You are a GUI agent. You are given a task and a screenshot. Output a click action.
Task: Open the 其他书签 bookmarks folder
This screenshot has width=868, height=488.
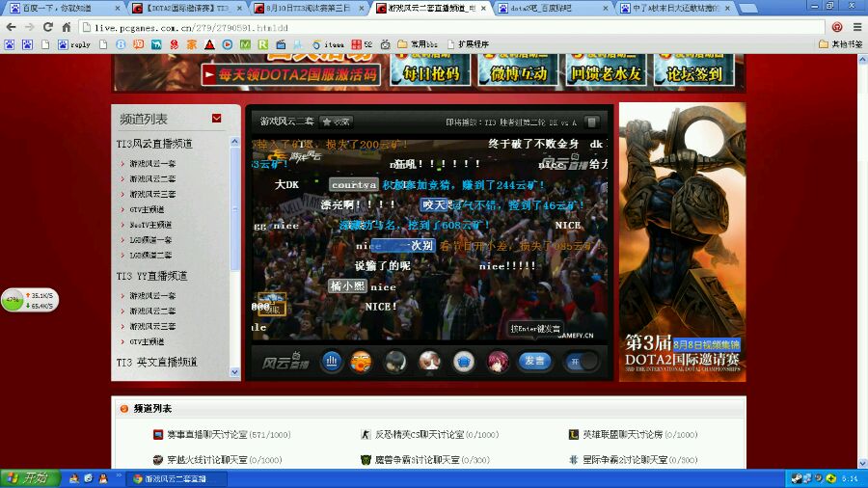click(x=840, y=44)
